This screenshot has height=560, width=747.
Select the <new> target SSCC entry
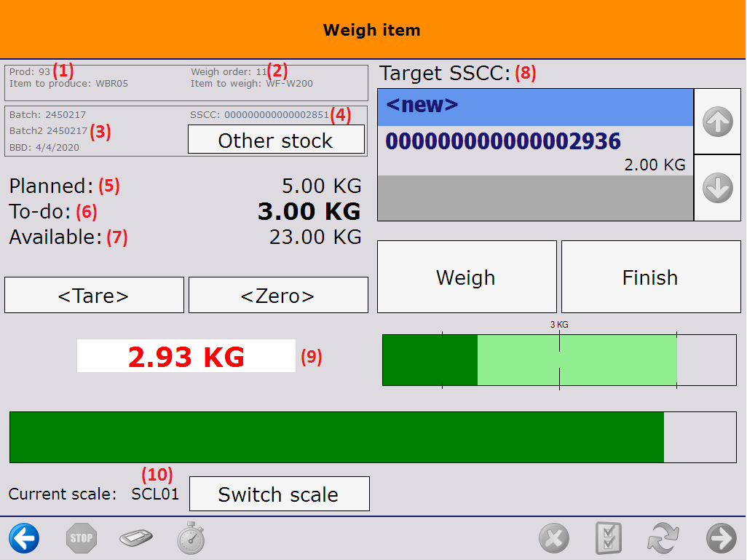[535, 107]
